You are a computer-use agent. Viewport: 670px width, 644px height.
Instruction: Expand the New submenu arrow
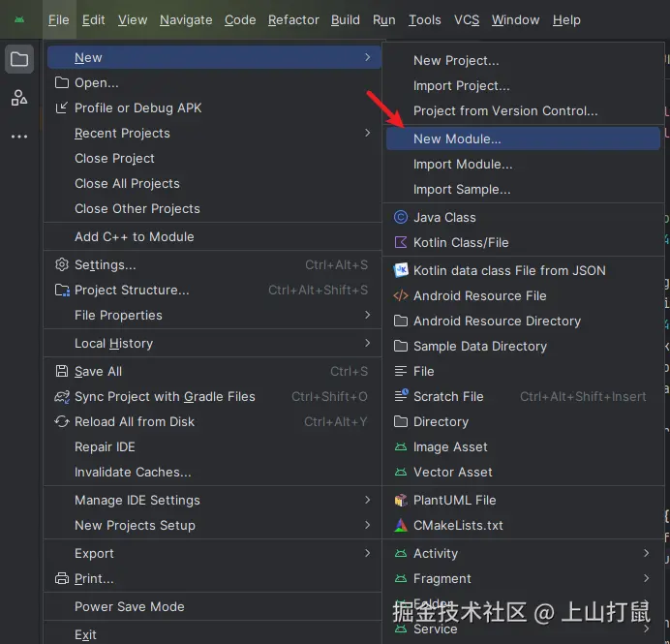click(367, 57)
